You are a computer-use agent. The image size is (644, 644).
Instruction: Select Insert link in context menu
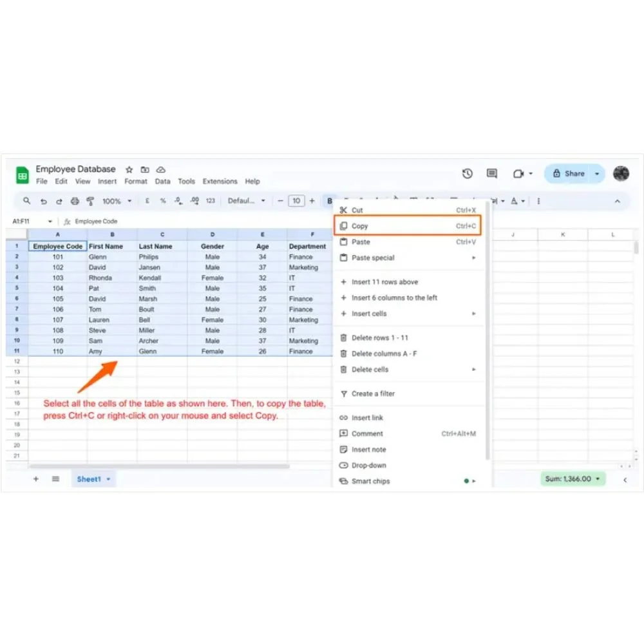408,418
